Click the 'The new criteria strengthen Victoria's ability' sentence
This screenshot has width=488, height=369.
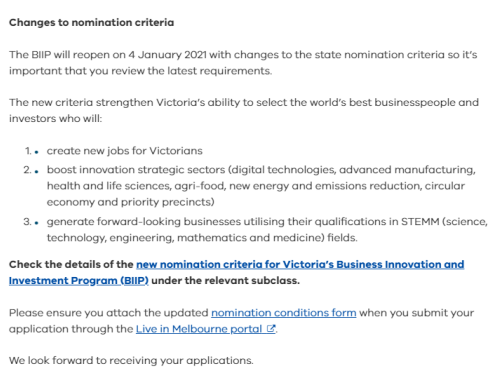click(244, 110)
